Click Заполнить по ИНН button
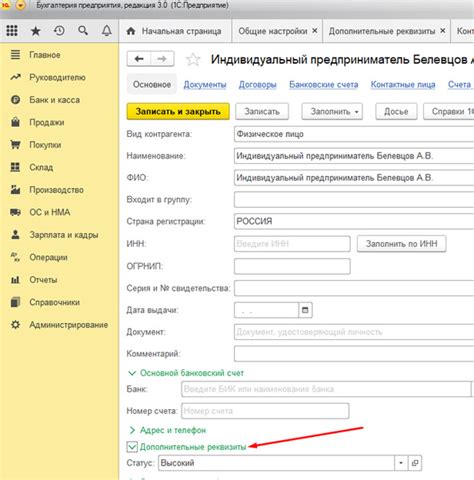 (x=401, y=244)
